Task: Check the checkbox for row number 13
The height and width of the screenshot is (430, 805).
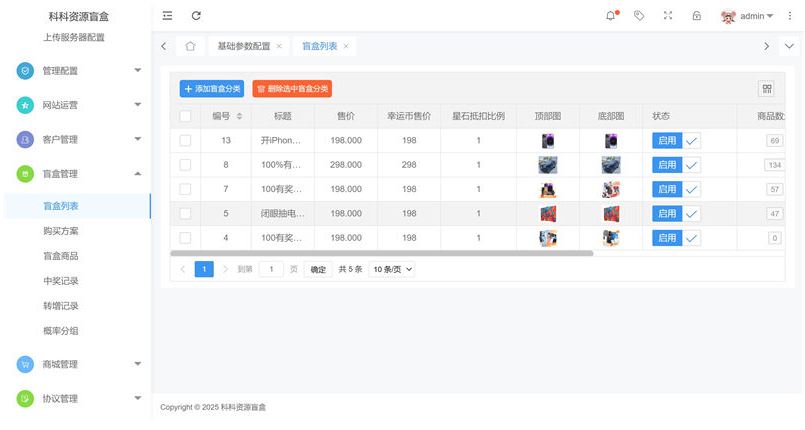Action: (x=185, y=141)
